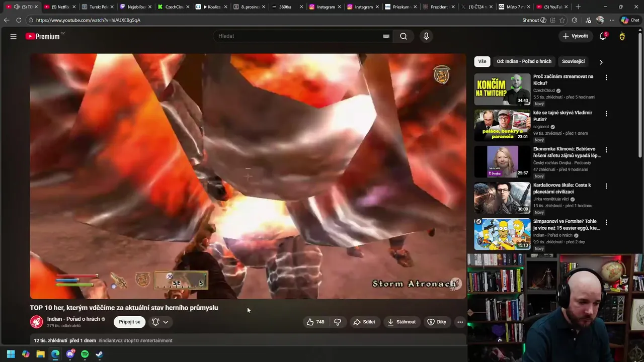Open Indian - Pořad o hrách channel link
644x362 pixels.
[73, 319]
